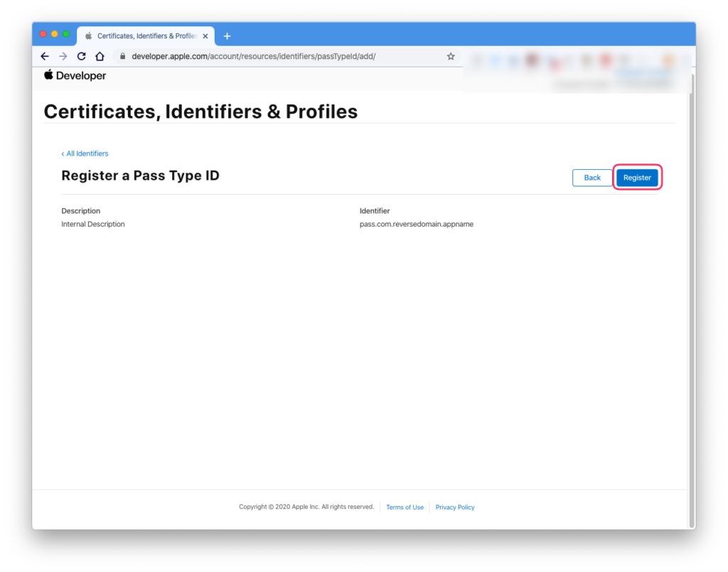The height and width of the screenshot is (572, 728).
Task: Click the browser forward arrow
Action: [63, 56]
